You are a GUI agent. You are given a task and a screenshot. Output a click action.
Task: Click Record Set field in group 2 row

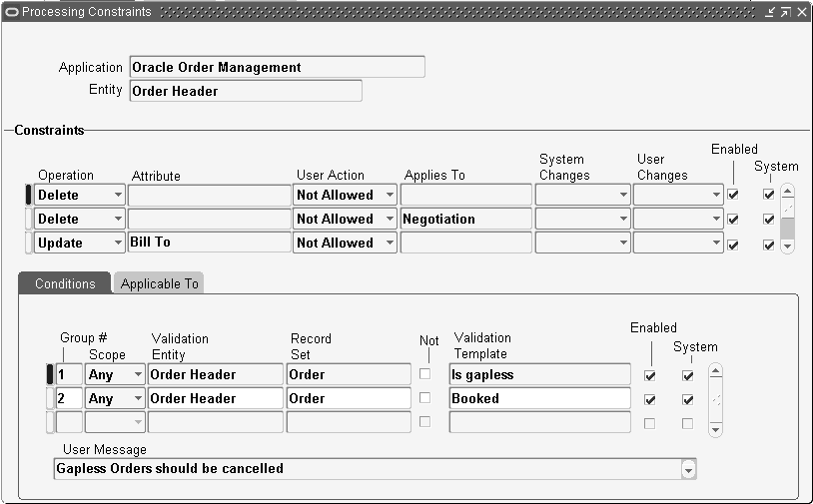pyautogui.click(x=349, y=398)
